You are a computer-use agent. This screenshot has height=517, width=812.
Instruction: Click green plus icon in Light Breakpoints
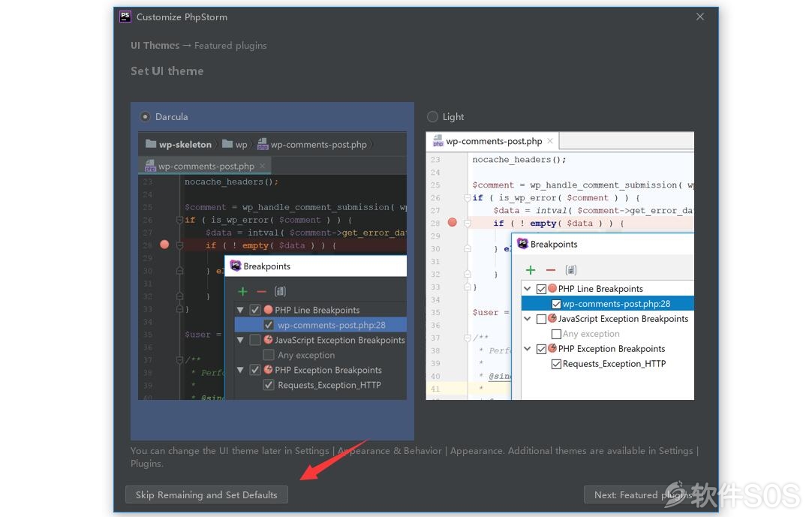(531, 270)
